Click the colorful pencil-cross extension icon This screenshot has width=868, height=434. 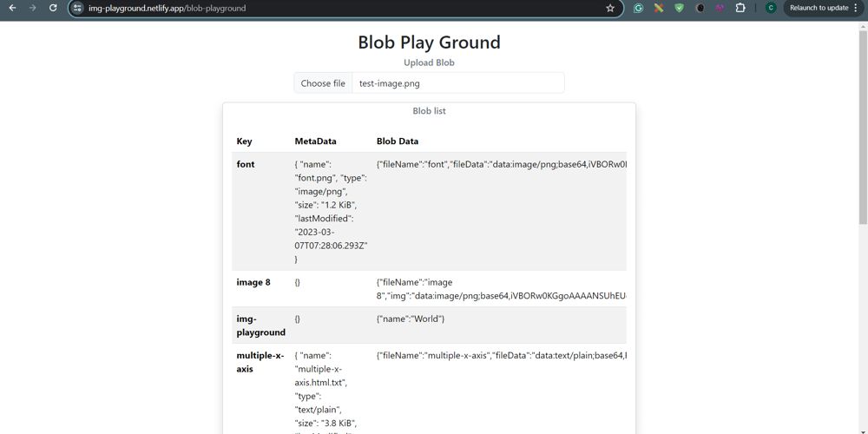pos(659,8)
